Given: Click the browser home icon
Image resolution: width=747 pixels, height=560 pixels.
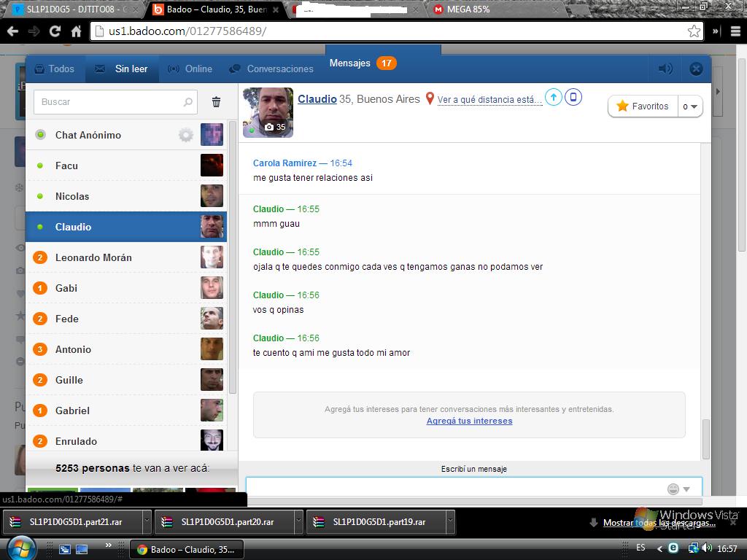Looking at the screenshot, I should coord(76,31).
